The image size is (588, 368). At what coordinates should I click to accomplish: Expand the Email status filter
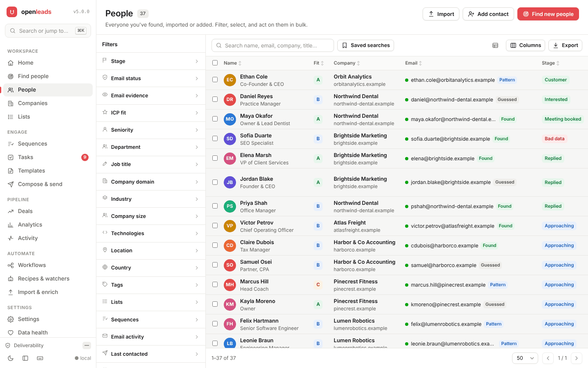click(x=151, y=79)
